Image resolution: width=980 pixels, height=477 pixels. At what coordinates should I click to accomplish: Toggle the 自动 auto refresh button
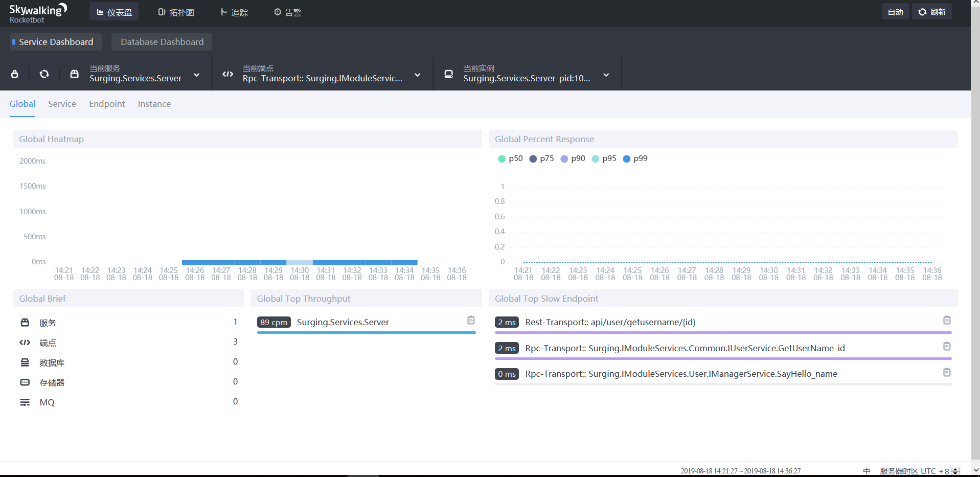(895, 12)
